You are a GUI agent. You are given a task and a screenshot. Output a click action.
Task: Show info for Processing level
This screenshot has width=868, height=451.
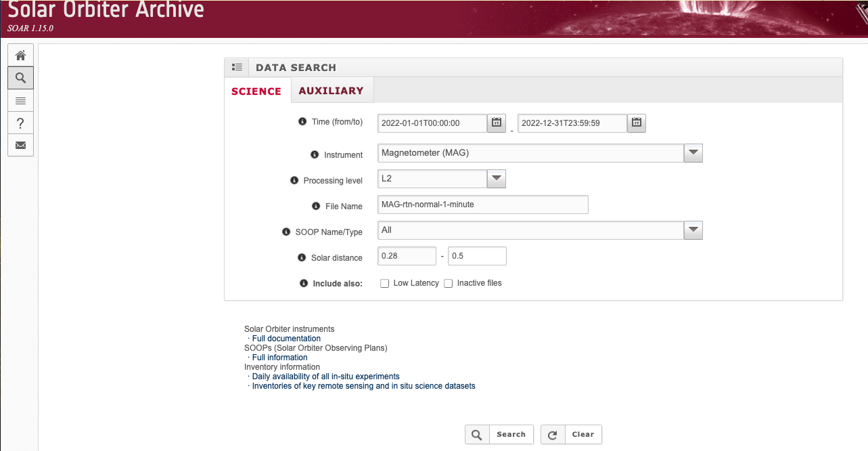294,181
